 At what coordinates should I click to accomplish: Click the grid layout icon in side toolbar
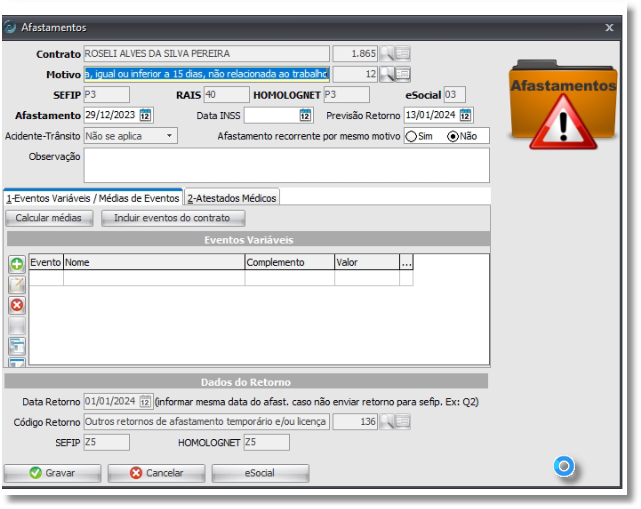(x=17, y=346)
